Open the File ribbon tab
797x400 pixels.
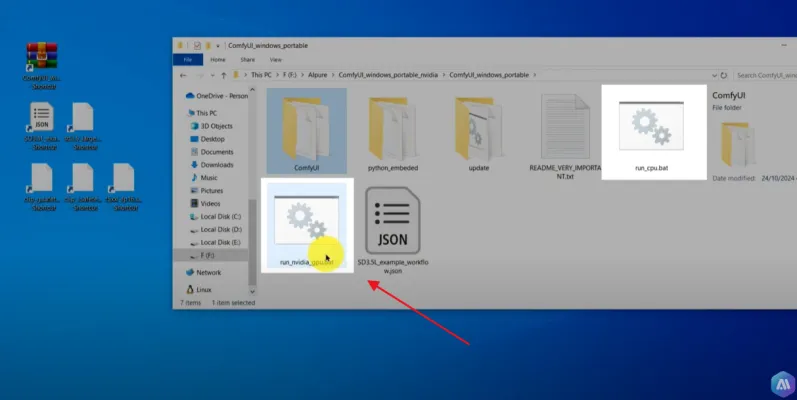[187, 59]
